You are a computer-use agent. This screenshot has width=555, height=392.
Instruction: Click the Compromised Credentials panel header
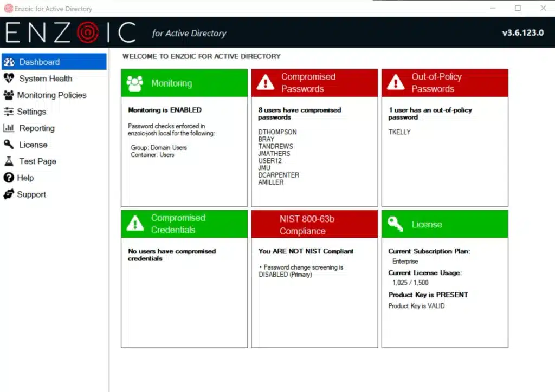(184, 224)
